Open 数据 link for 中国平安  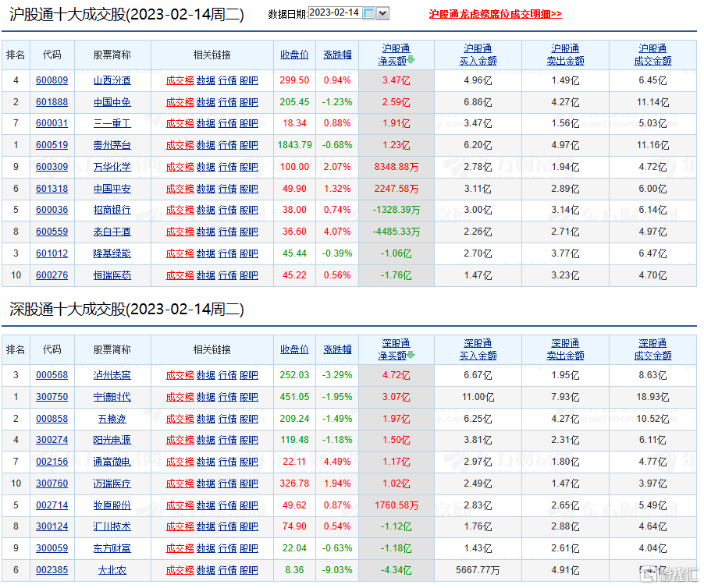[x=205, y=189]
